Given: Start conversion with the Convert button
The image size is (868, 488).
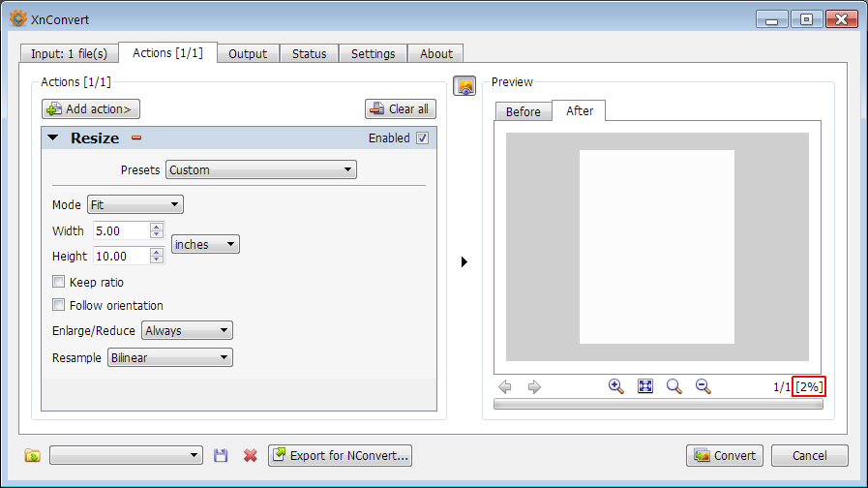Looking at the screenshot, I should pyautogui.click(x=725, y=455).
